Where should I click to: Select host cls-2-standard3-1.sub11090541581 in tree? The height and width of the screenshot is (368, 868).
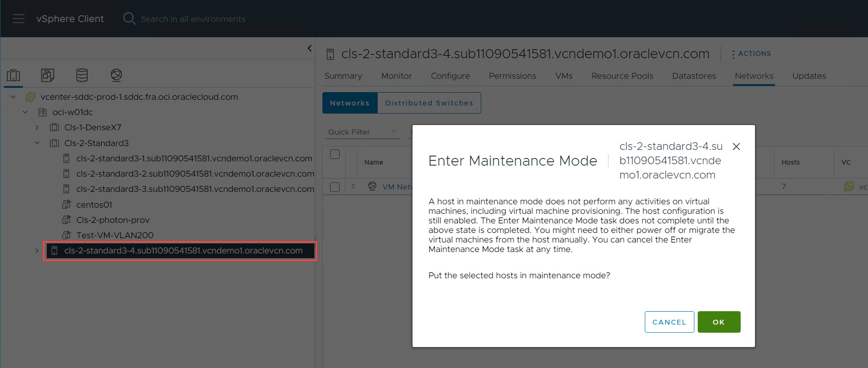pyautogui.click(x=194, y=158)
